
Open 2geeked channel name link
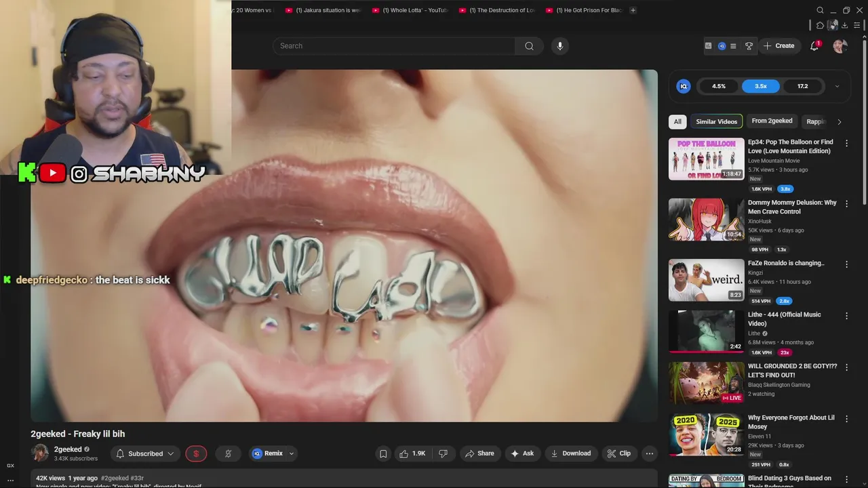[68, 449]
